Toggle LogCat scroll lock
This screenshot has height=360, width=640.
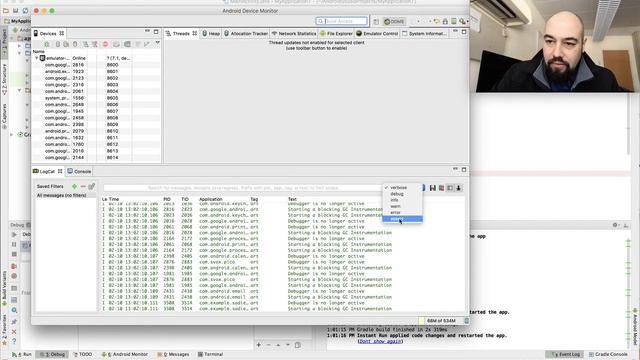tap(458, 188)
